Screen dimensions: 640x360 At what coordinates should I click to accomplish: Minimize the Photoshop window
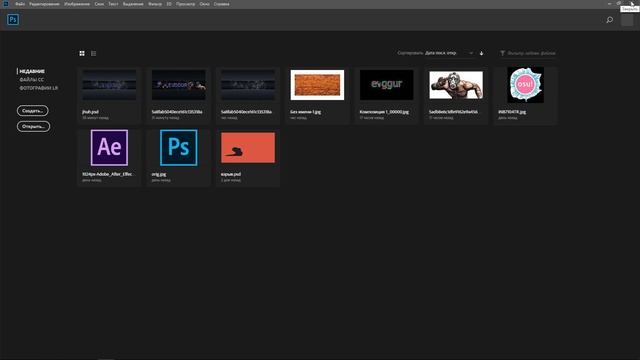610,4
